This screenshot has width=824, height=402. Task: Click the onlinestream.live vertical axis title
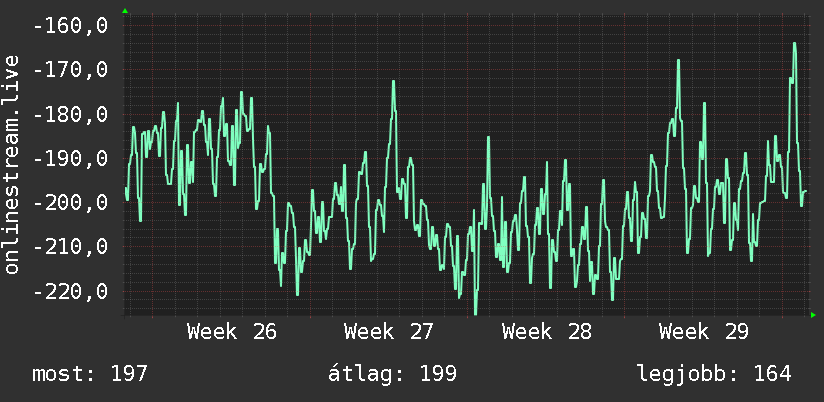point(12,164)
